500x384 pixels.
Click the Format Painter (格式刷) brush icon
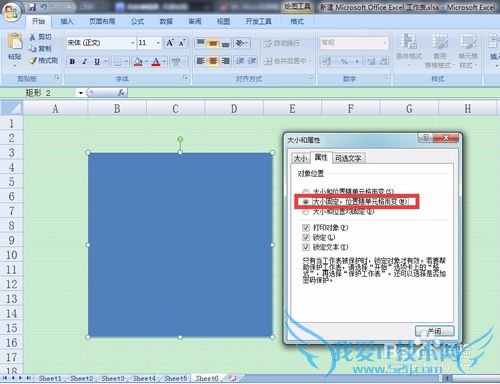(x=33, y=60)
